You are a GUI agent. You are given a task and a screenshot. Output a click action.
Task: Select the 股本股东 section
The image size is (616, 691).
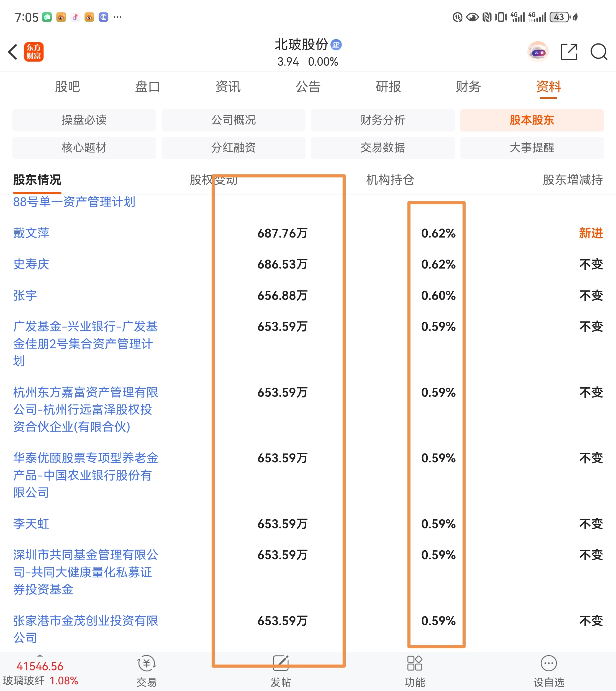(x=532, y=120)
